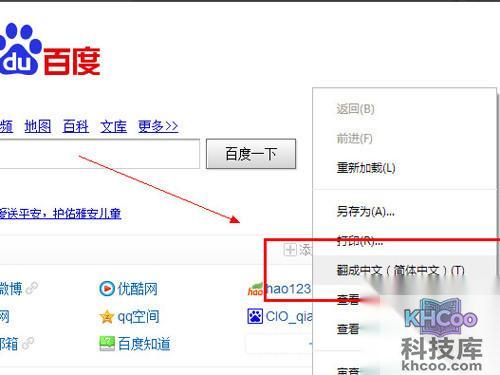Screen dimensions: 500x375
Task: Choose 翻成中文（简体中文）(T) option
Action: [x=400, y=270]
